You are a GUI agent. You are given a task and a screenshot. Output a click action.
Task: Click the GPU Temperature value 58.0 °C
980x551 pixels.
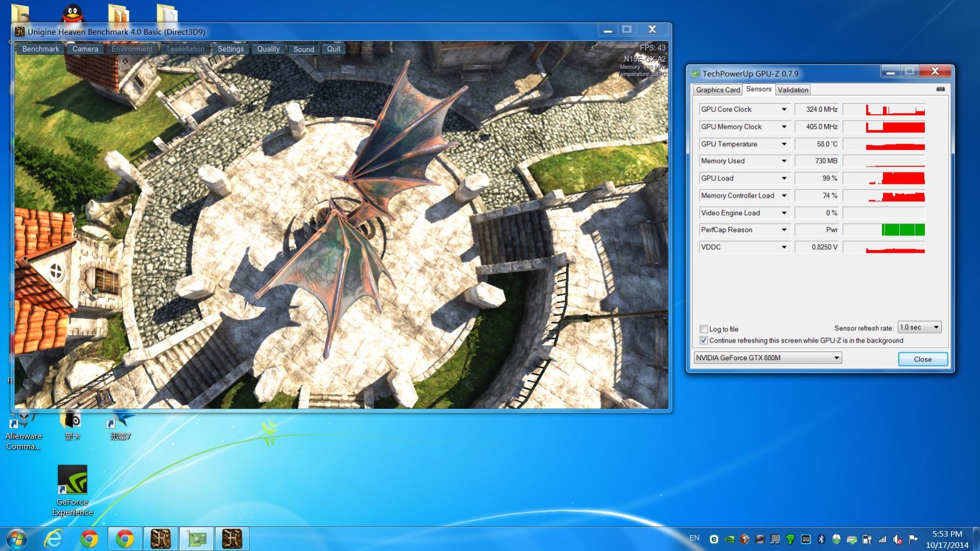pos(818,144)
